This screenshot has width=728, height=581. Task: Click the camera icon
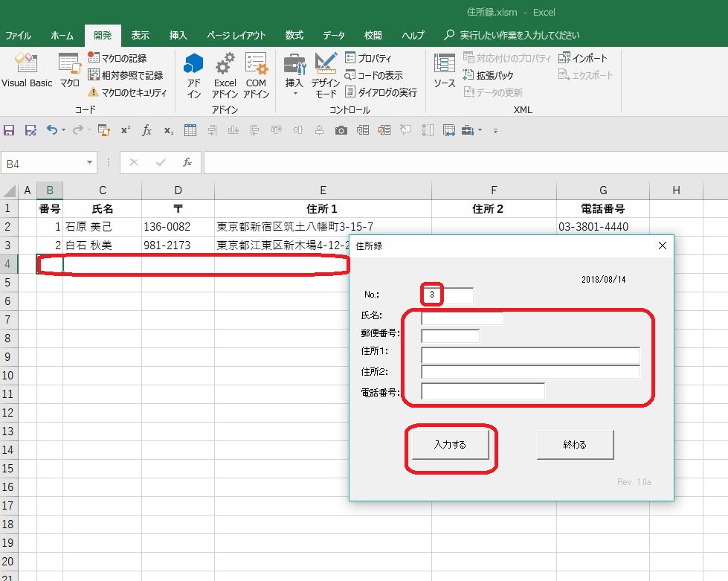tap(341, 130)
